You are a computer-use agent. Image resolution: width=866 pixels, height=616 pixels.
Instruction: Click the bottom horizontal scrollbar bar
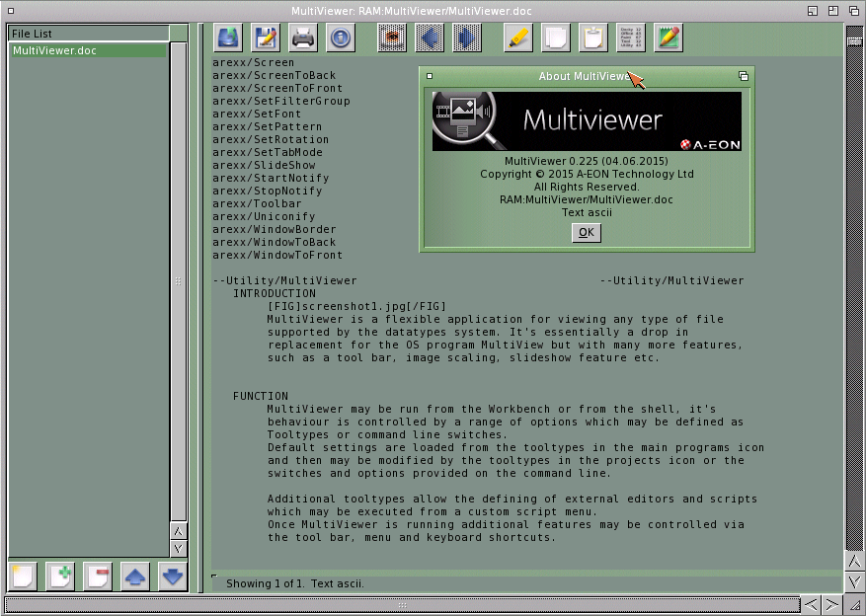coord(403,605)
